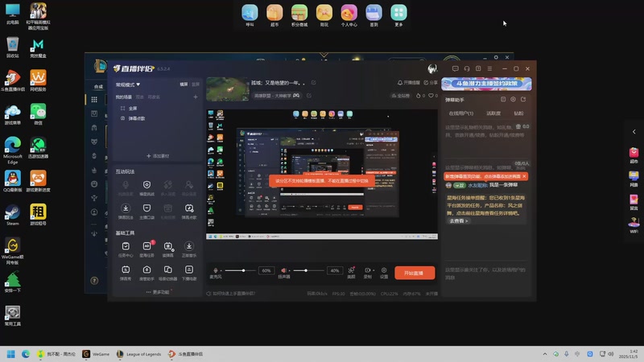644x362 pixels.
Task: Open customer service headset icon
Action: 467,68
